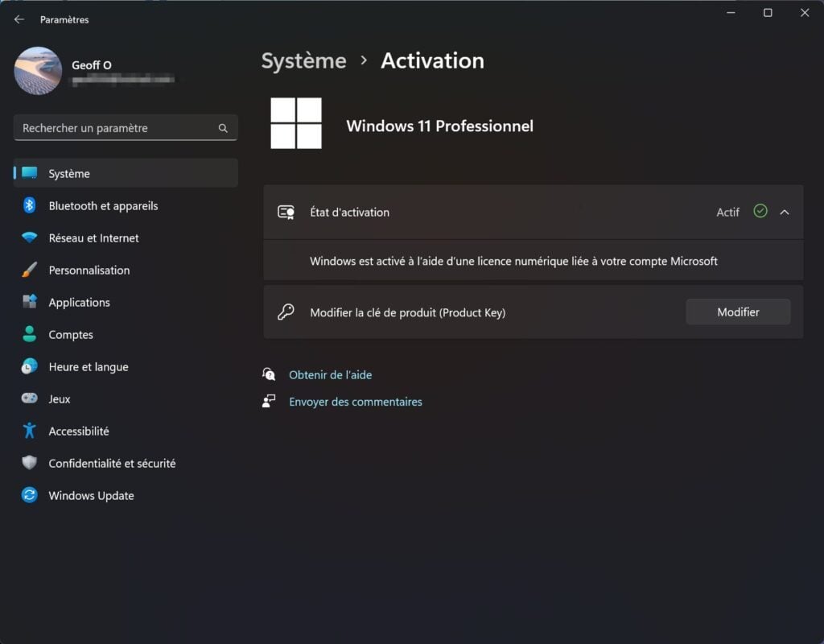Click the feedback person icon
The height and width of the screenshot is (644, 824).
click(x=269, y=401)
